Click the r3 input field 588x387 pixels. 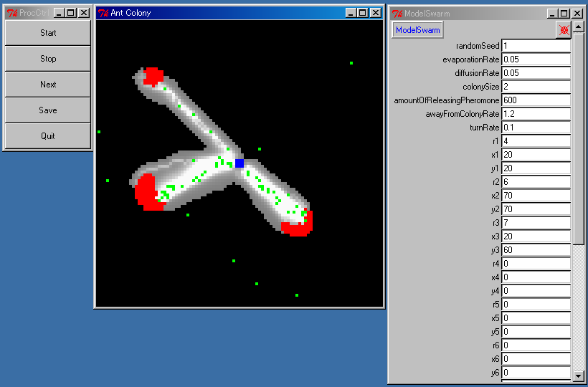tap(536, 223)
